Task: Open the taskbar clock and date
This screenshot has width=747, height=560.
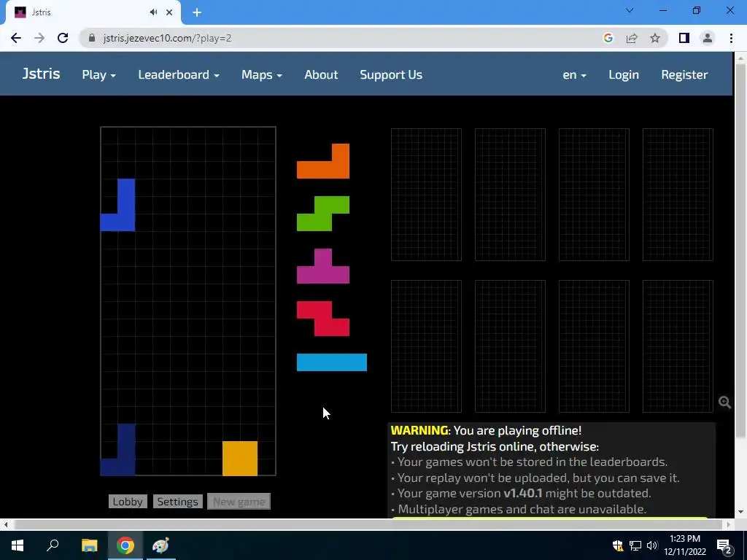Action: coord(685,545)
